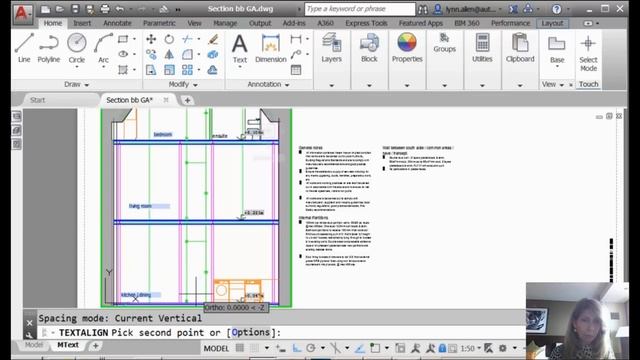
Task: Click the Mirror tool icon
Action: 169,54
